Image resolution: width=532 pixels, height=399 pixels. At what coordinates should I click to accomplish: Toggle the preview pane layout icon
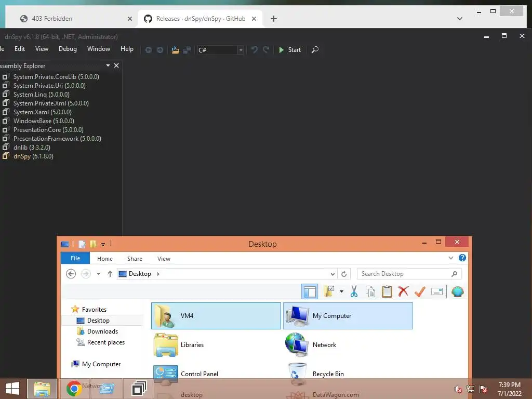pyautogui.click(x=310, y=291)
